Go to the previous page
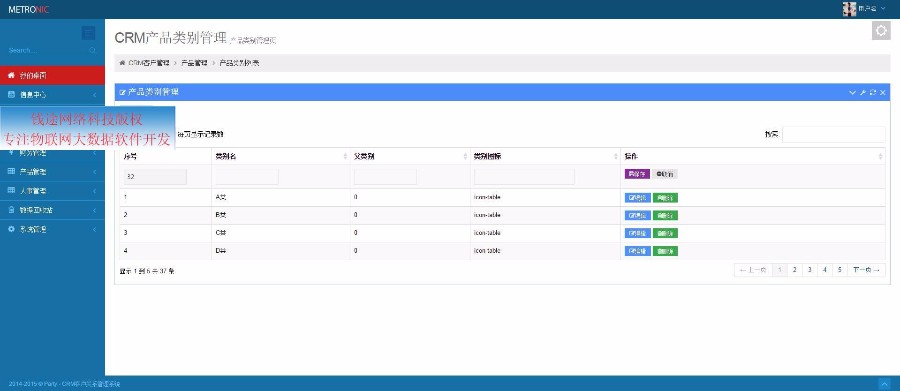The width and height of the screenshot is (900, 391). tap(753, 270)
